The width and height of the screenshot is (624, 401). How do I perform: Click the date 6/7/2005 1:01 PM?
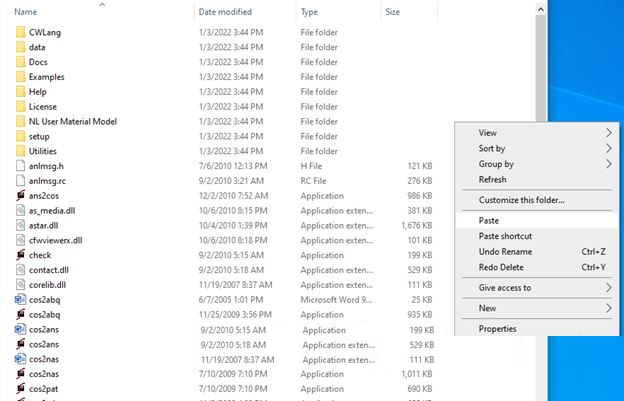[x=231, y=300]
